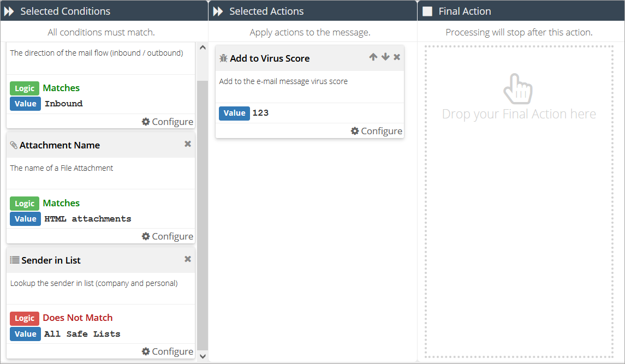625x364 pixels.
Task: Toggle the Final Action checkbox icon
Action: (427, 11)
